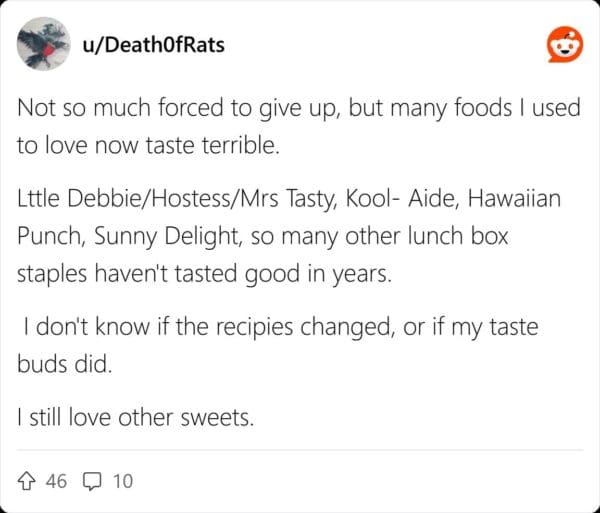Viewport: 600px width, 513px height.
Task: Open the u/DeathOfRats user profile link
Action: [153, 46]
